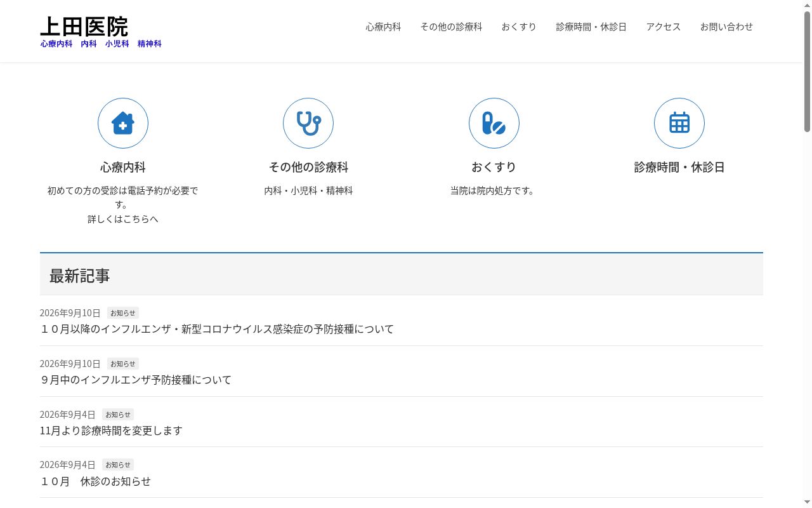
Task: Click the 上田医院 site title
Action: pyautogui.click(x=84, y=27)
